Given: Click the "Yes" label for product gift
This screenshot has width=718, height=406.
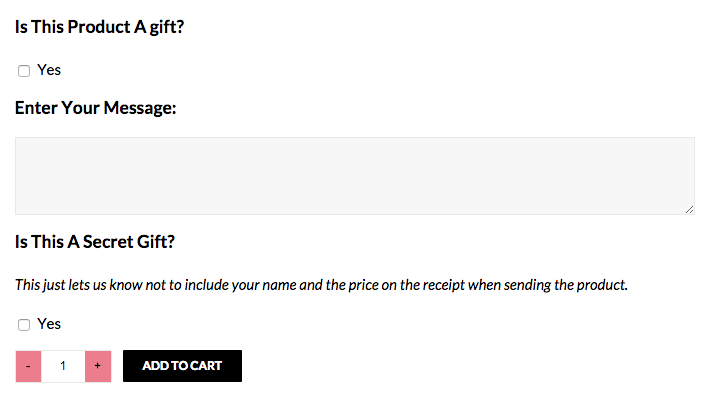Looking at the screenshot, I should tap(49, 70).
